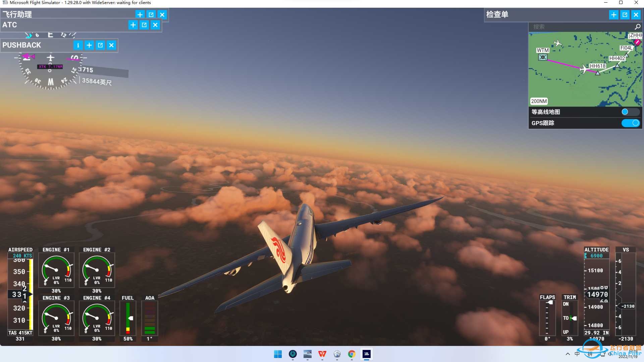This screenshot has height=362, width=644.
Task: Click the ENGINE #4 gauge
Action: click(x=97, y=318)
